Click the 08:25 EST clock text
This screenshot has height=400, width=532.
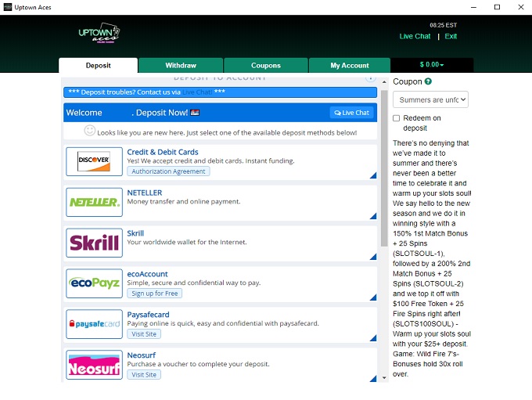443,25
